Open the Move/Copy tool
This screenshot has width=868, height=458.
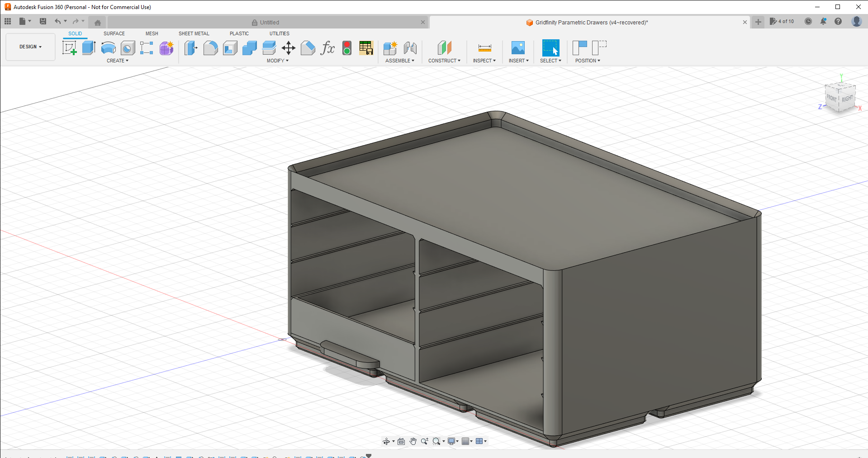tap(288, 48)
